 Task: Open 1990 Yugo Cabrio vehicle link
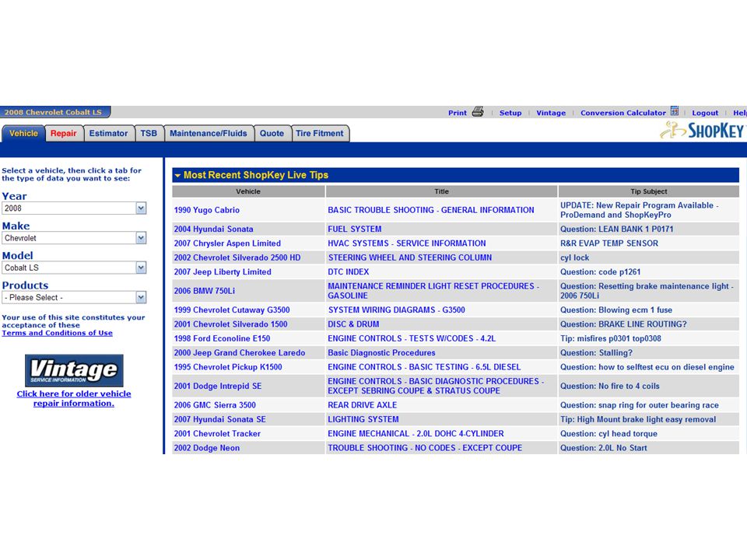207,210
